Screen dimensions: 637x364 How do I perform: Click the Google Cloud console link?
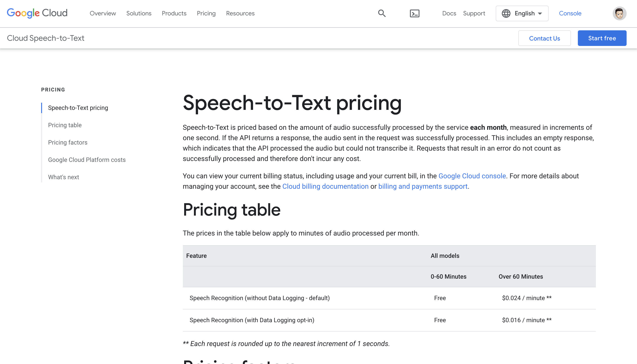coord(473,176)
